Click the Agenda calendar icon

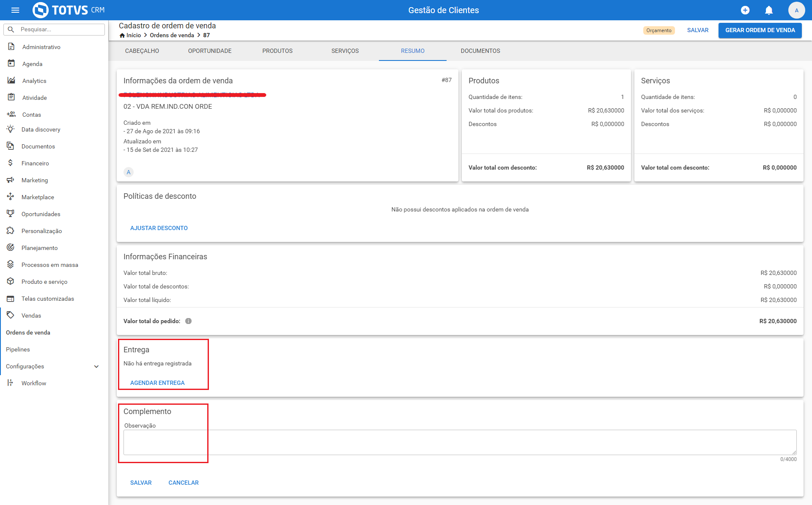pos(11,63)
